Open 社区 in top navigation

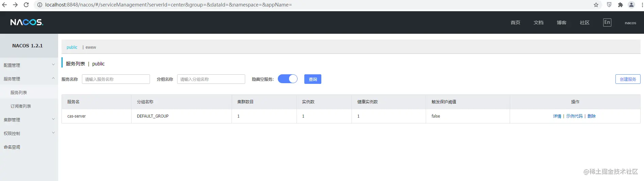[584, 22]
